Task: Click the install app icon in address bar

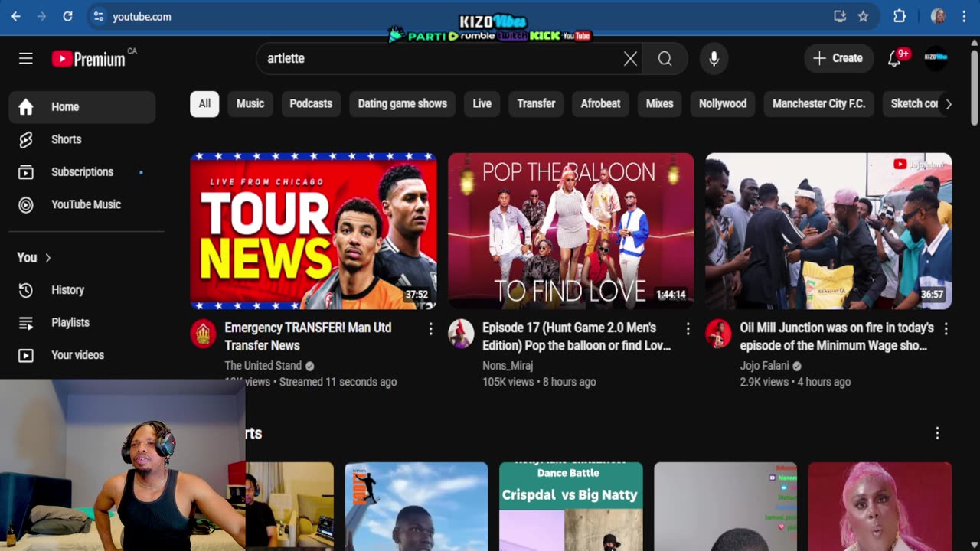Action: (840, 16)
